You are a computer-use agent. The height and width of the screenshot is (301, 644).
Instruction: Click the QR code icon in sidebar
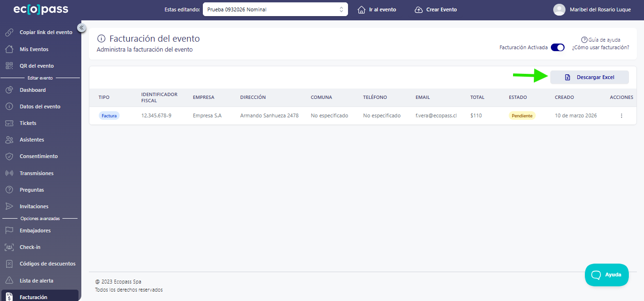[x=9, y=66]
